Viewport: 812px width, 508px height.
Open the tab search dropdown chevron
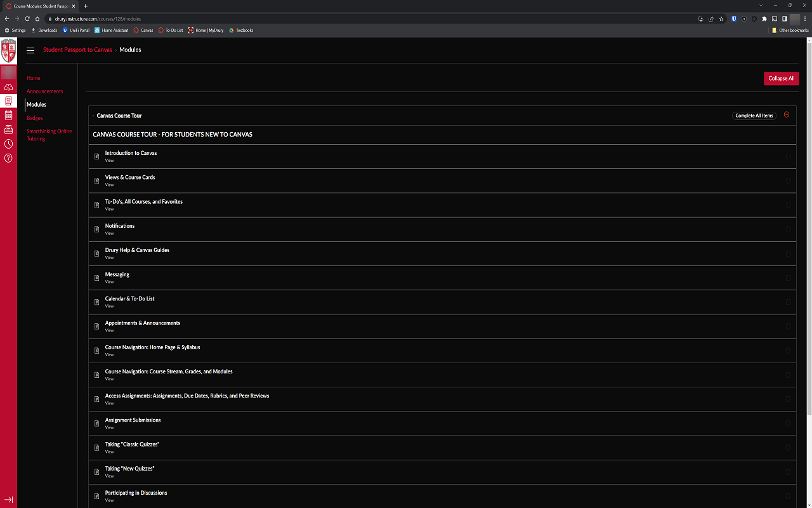761,5
